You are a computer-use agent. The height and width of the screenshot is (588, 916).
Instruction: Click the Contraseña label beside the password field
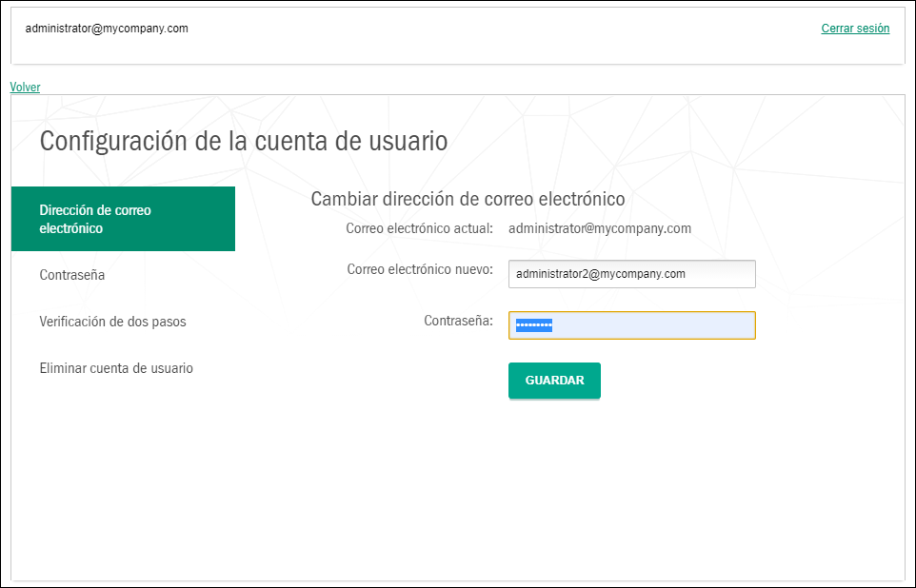tap(459, 321)
